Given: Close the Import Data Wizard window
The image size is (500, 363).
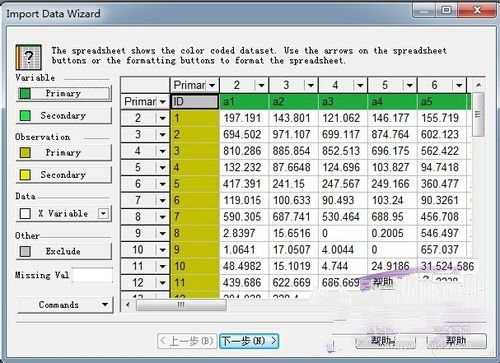Looking at the screenshot, I should tap(477, 10).
